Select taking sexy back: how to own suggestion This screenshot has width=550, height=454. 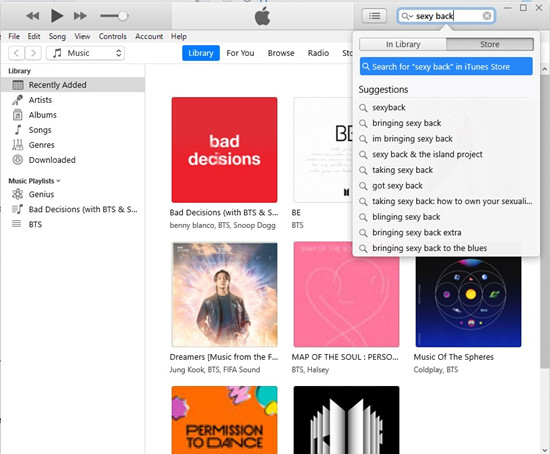(x=445, y=201)
